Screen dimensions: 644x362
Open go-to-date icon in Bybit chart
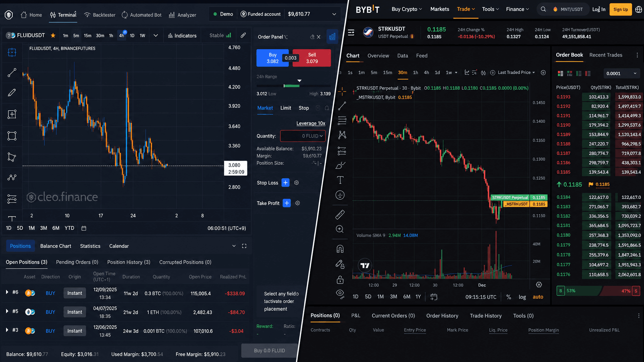click(x=434, y=297)
